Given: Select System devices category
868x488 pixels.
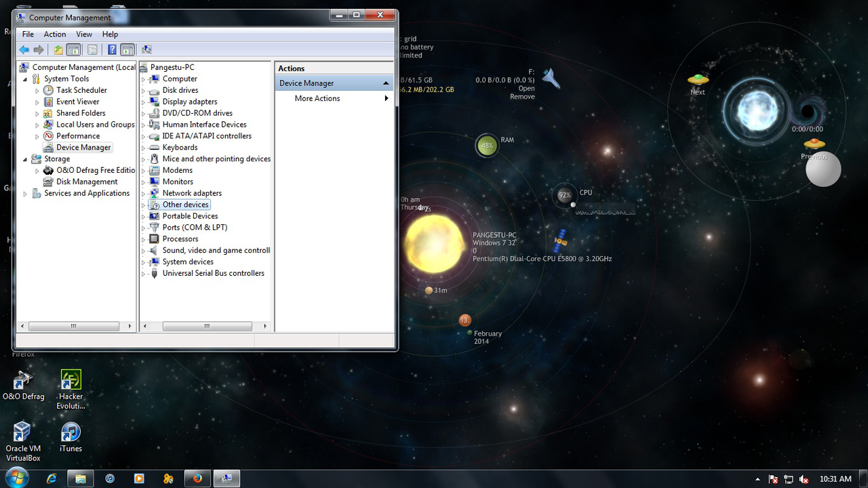Looking at the screenshot, I should tap(188, 262).
